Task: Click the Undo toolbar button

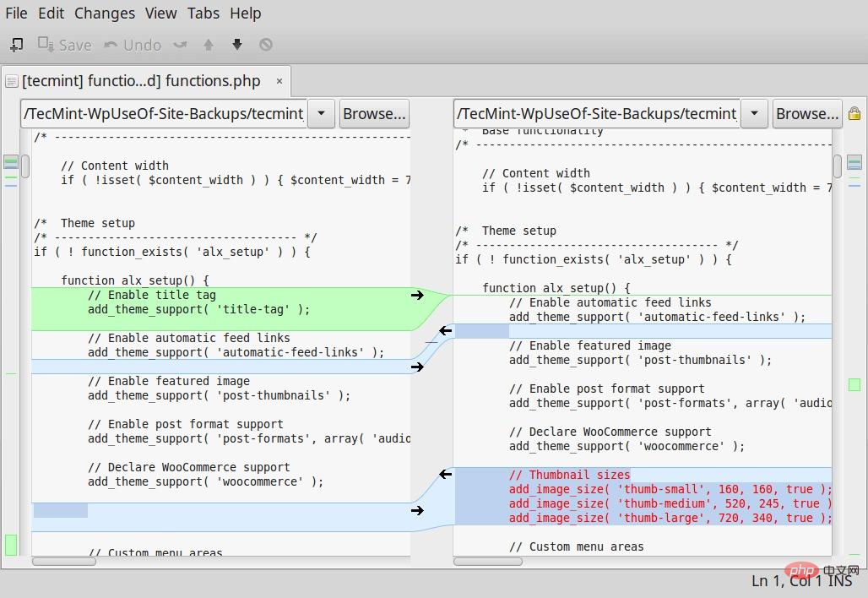Action: click(x=133, y=45)
